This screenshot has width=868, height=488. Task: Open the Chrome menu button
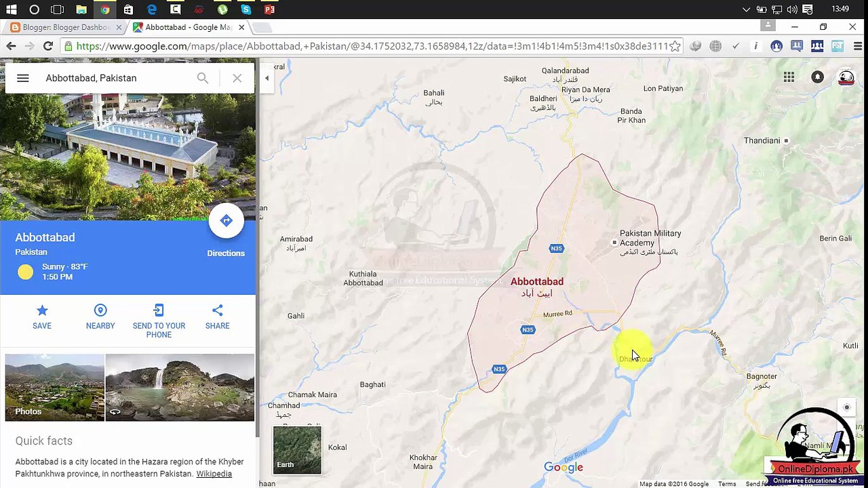[856, 46]
